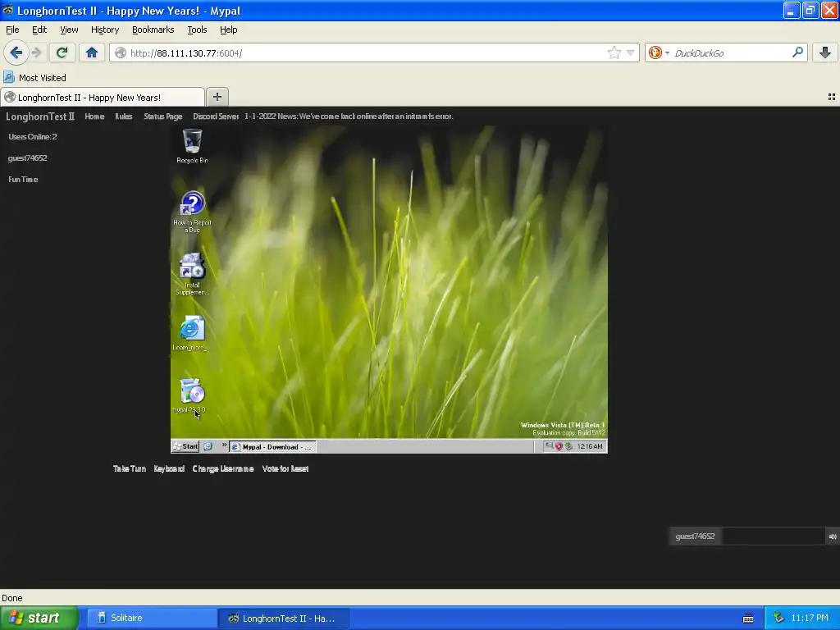Open the on-screen Keyboard button

pyautogui.click(x=169, y=468)
